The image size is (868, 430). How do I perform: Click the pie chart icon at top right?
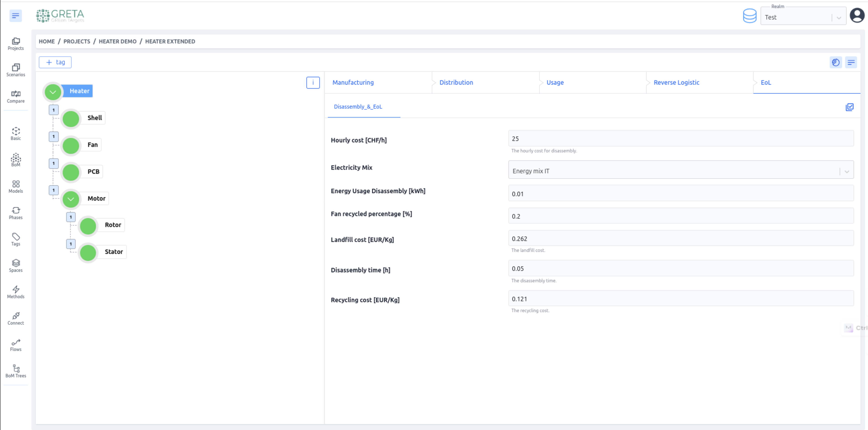(x=835, y=62)
